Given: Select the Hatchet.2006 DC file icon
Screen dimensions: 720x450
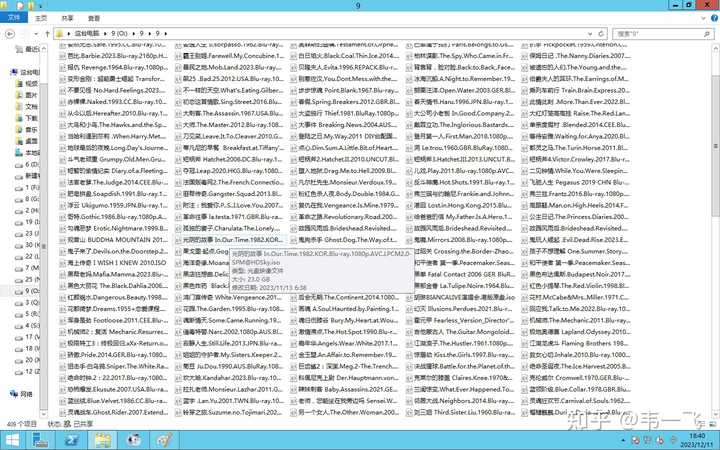Looking at the screenshot, I should click(x=178, y=159).
